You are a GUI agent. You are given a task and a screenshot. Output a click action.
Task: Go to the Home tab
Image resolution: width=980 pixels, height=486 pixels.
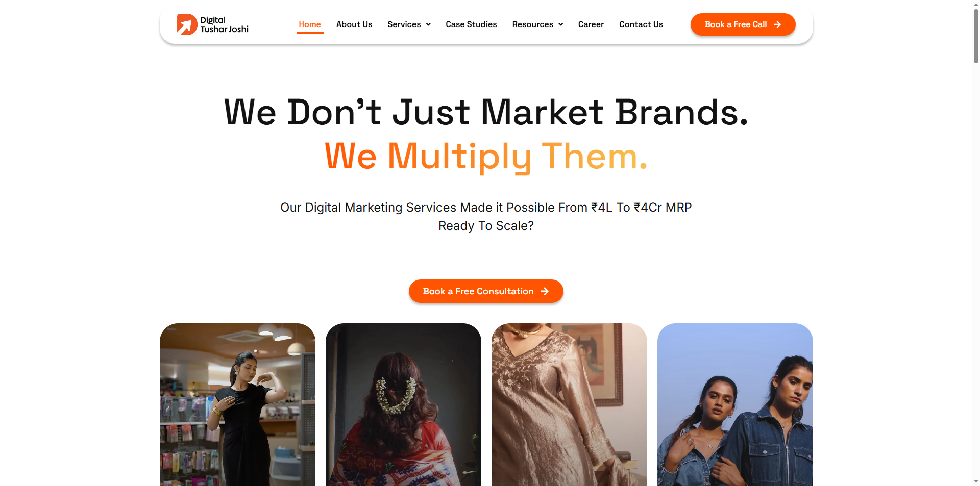pos(310,24)
